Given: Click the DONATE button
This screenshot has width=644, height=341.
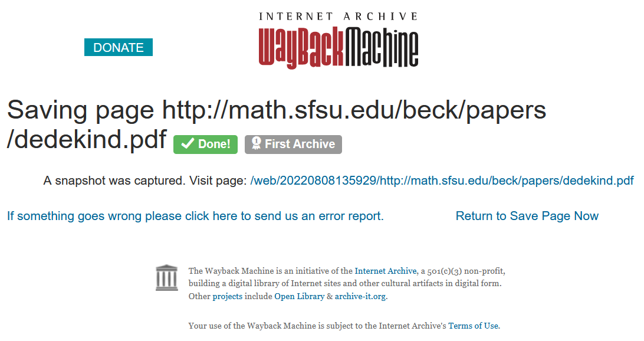Looking at the screenshot, I should click(x=119, y=47).
